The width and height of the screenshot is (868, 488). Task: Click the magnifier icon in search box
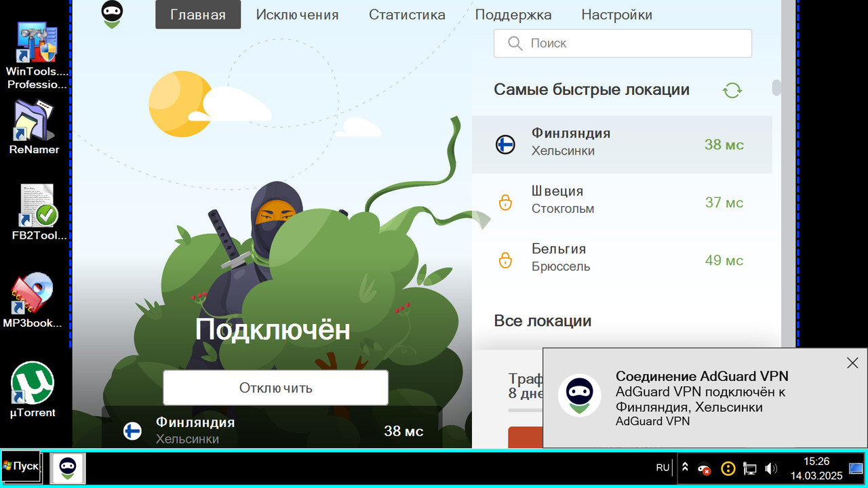[x=515, y=43]
